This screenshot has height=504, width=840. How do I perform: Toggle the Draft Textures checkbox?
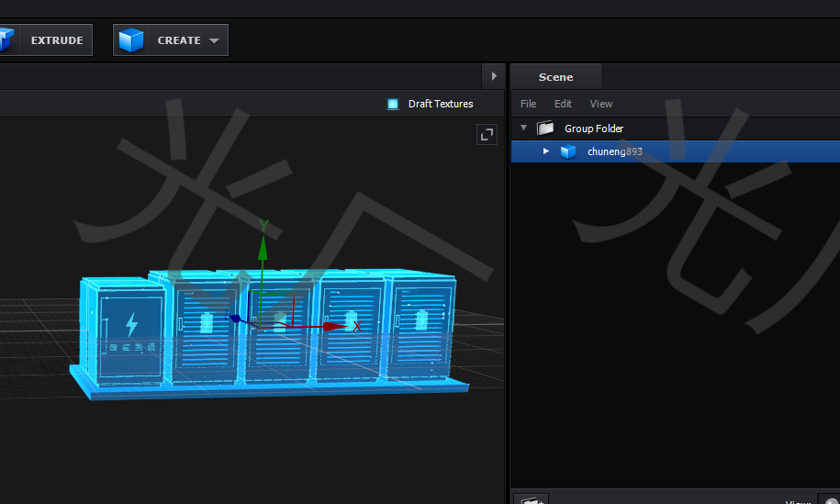pos(393,104)
